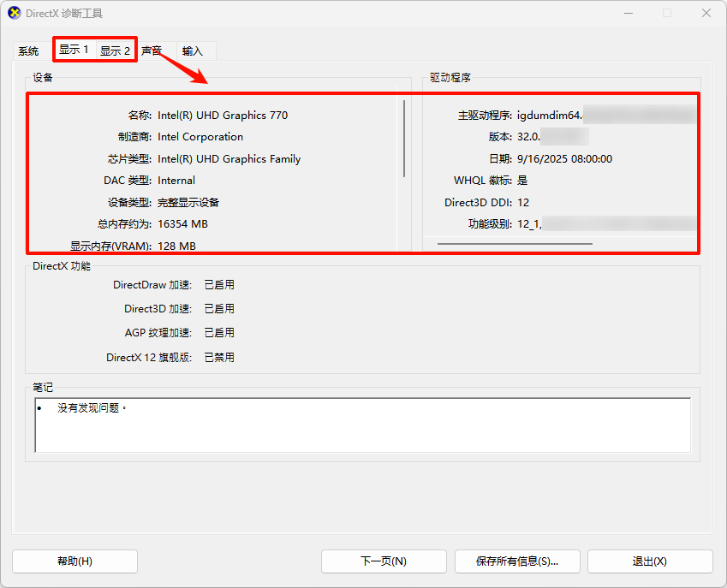This screenshot has height=588, width=727.
Task: Open the 显示 1 tab
Action: tap(73, 50)
